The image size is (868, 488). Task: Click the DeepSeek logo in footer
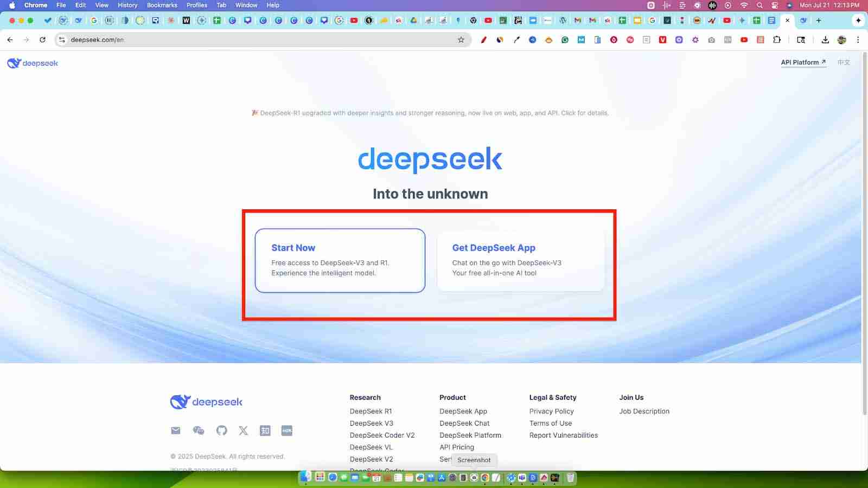[206, 402]
